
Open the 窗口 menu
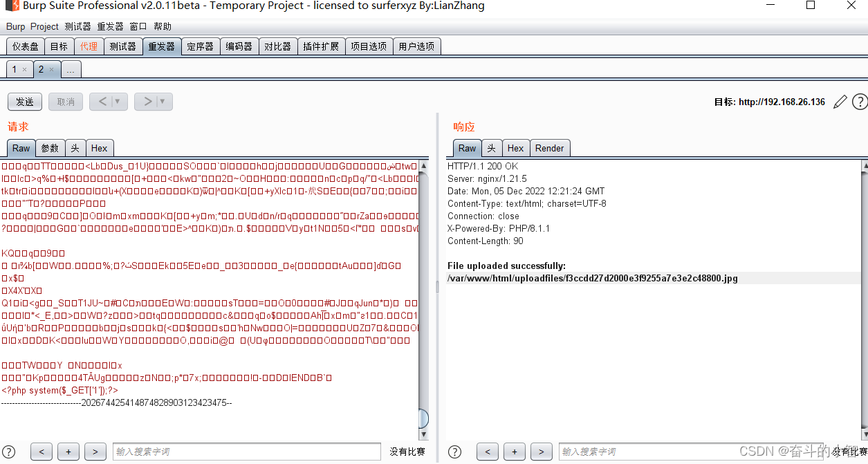(138, 26)
